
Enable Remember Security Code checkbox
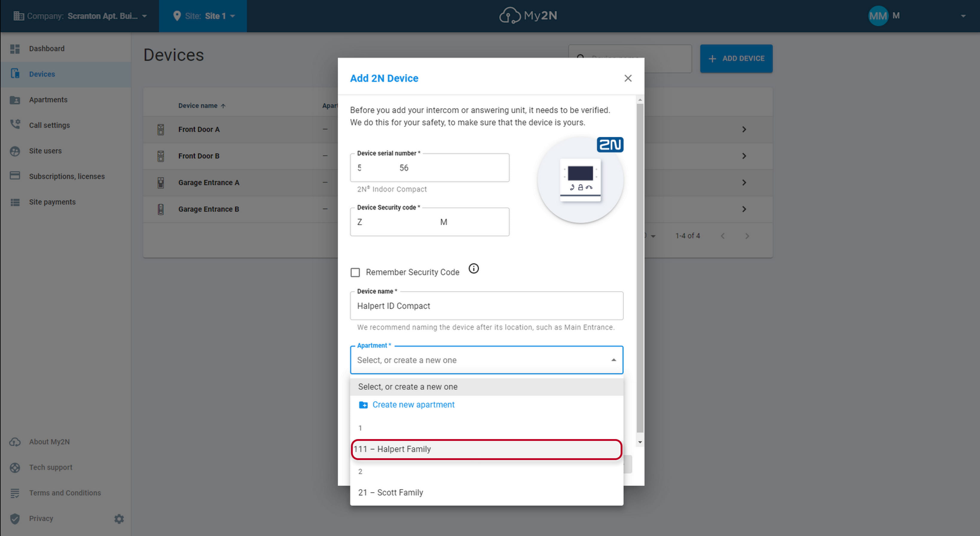(355, 272)
